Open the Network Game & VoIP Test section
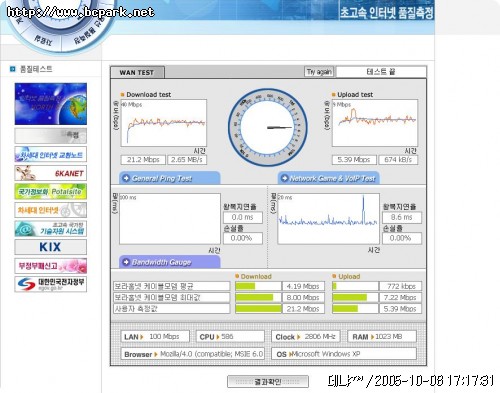The height and width of the screenshot is (393, 500). pos(329,178)
